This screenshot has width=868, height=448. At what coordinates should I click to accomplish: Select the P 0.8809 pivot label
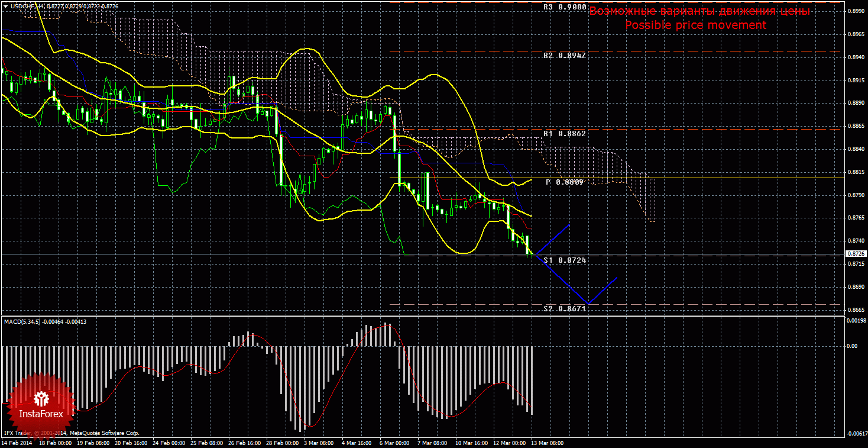pyautogui.click(x=565, y=182)
